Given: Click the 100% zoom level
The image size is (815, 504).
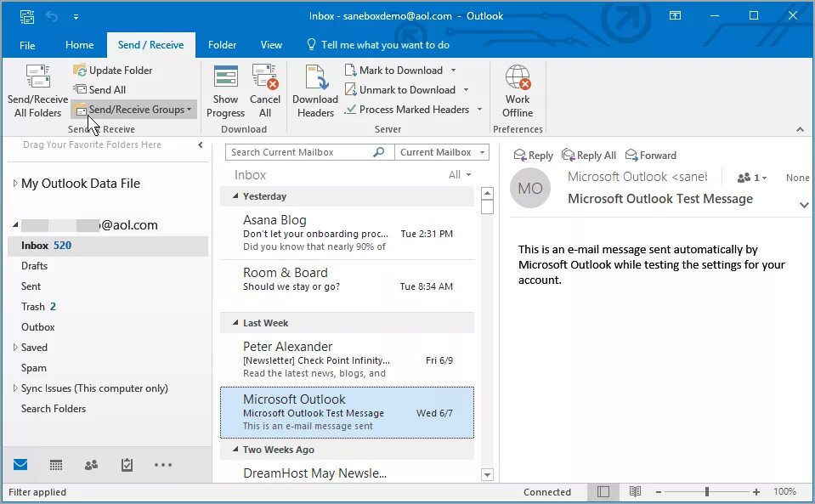Looking at the screenshot, I should (785, 491).
